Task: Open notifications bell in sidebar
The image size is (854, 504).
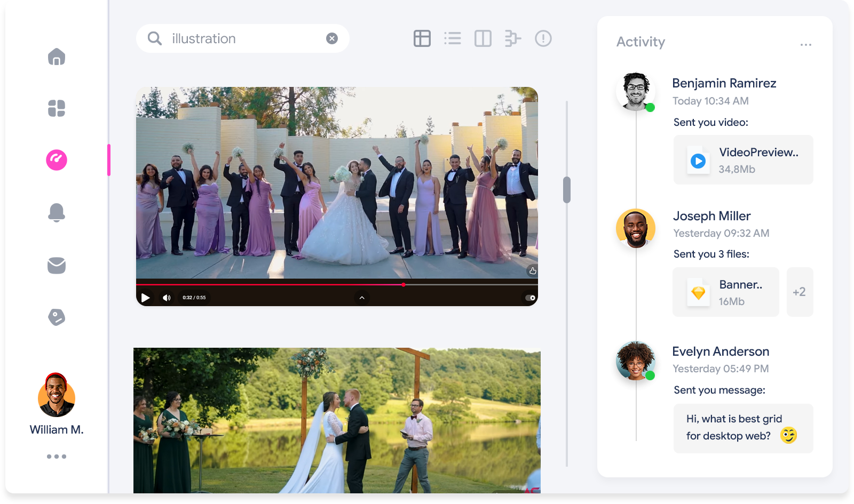Action: 57,212
